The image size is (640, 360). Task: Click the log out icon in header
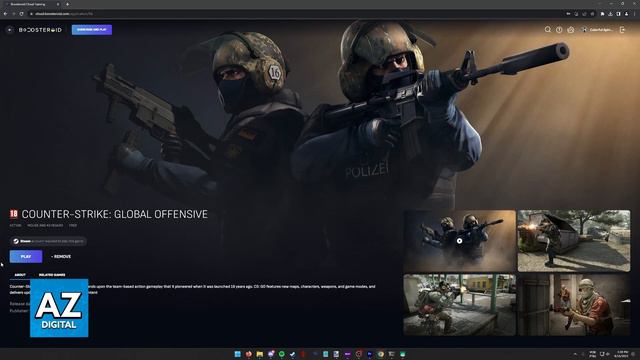click(x=622, y=30)
